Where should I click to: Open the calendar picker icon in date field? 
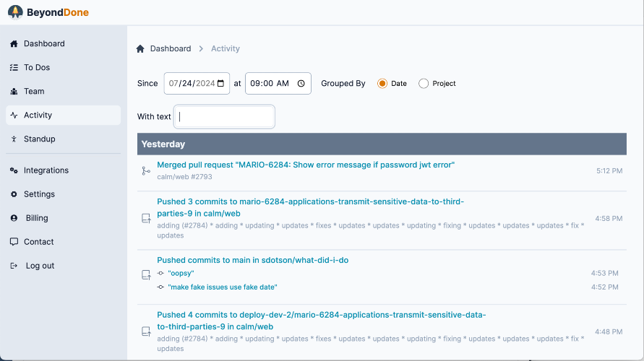[220, 83]
